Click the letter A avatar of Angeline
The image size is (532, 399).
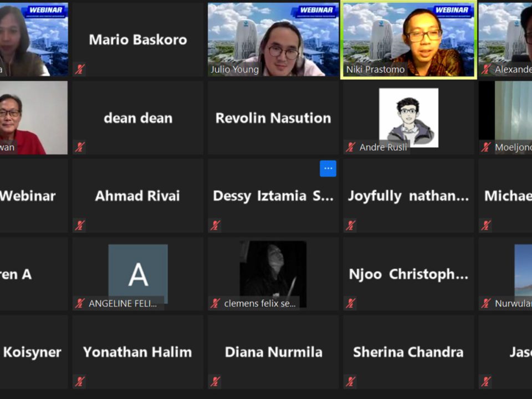click(x=138, y=274)
